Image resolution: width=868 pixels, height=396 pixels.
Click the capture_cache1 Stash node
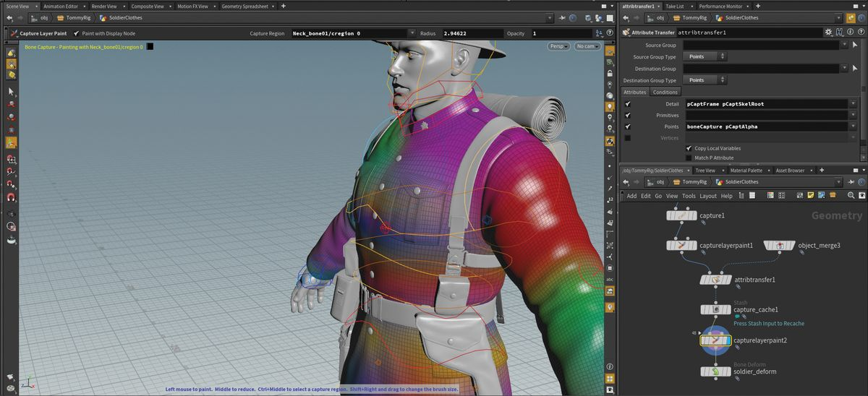[715, 309]
